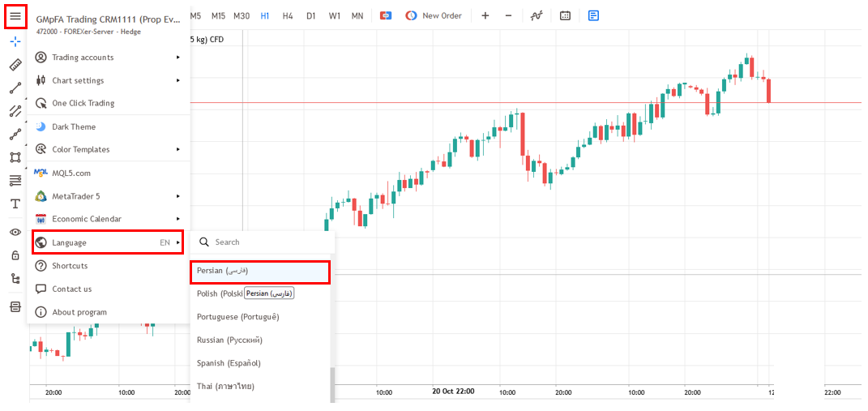Image resolution: width=868 pixels, height=411 pixels.
Task: Click the language list scrollbar
Action: pyautogui.click(x=331, y=384)
